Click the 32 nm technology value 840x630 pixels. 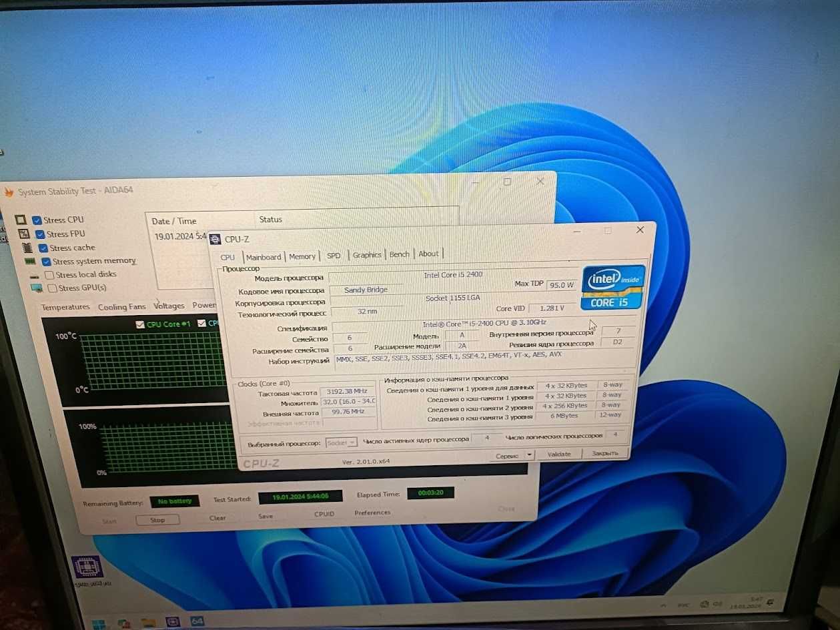(x=367, y=311)
